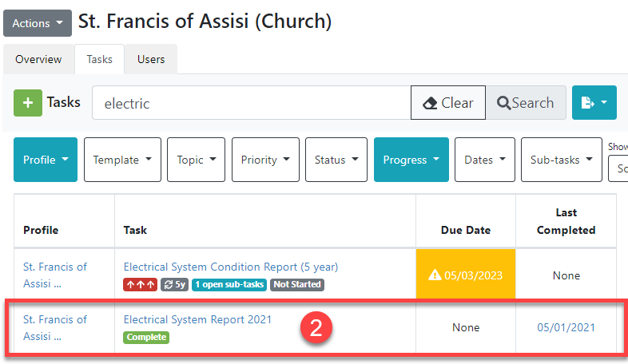The height and width of the screenshot is (364, 628).
Task: Click the red priority arrows badge
Action: coord(140,284)
